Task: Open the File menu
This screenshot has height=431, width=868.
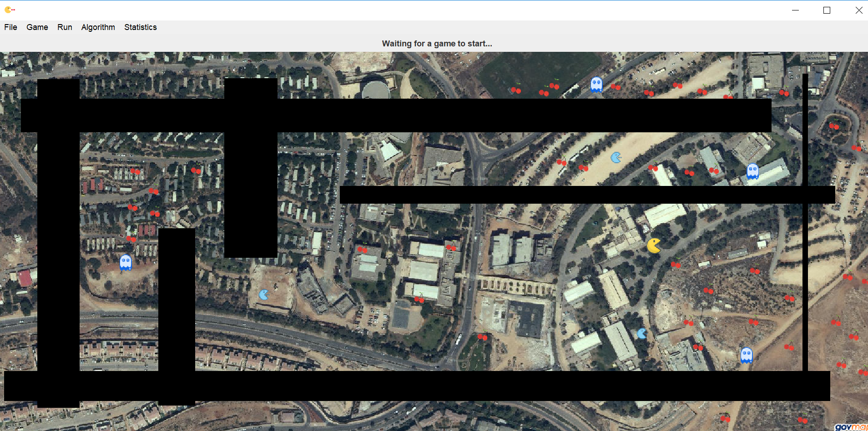Action: click(10, 27)
